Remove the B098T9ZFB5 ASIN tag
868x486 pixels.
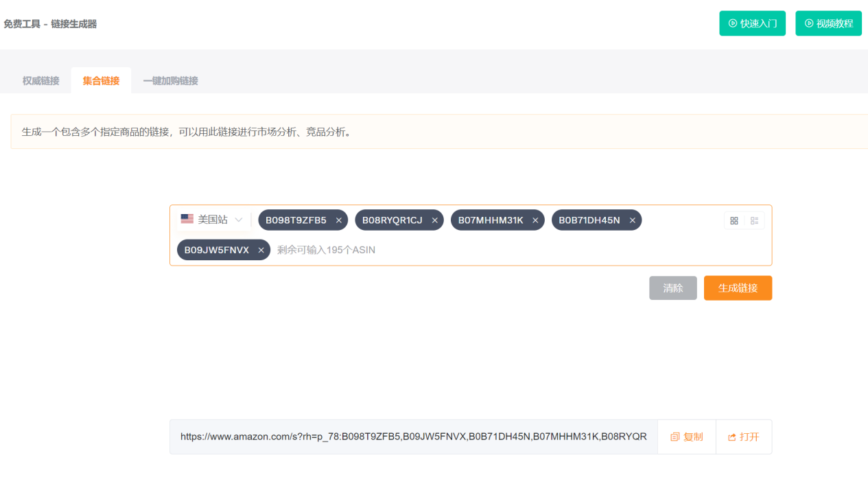click(x=338, y=220)
